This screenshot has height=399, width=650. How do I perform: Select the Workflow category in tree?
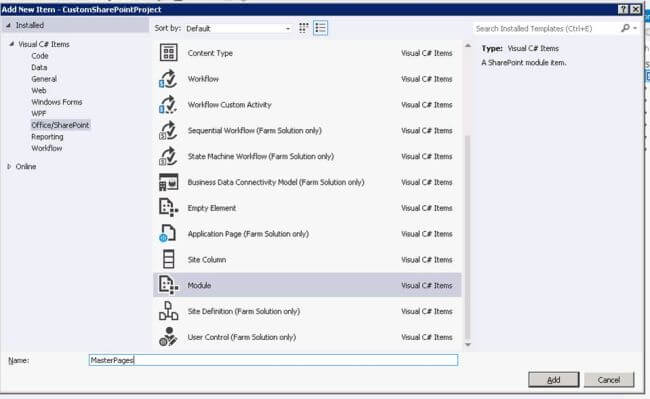click(46, 148)
